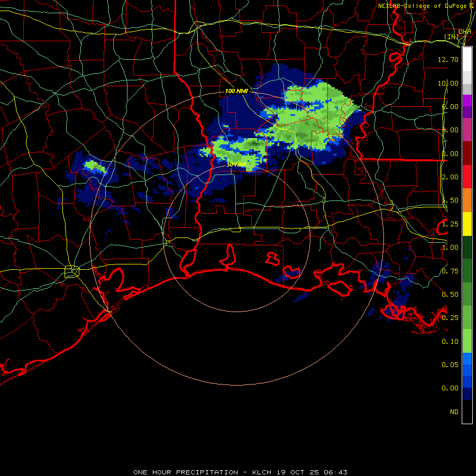
Task: Click the 0.00 legend value
Action: tap(450, 388)
